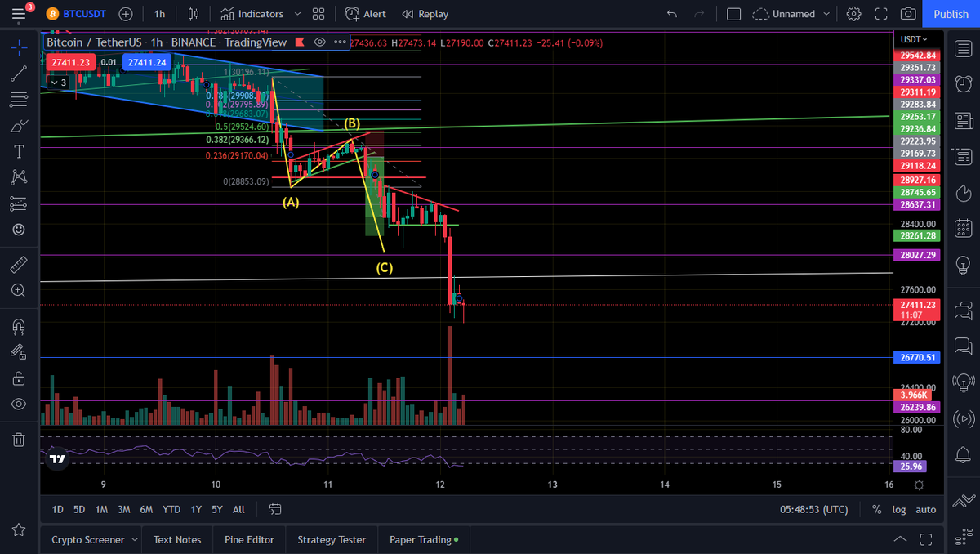Open chart settings gear

coord(854,14)
